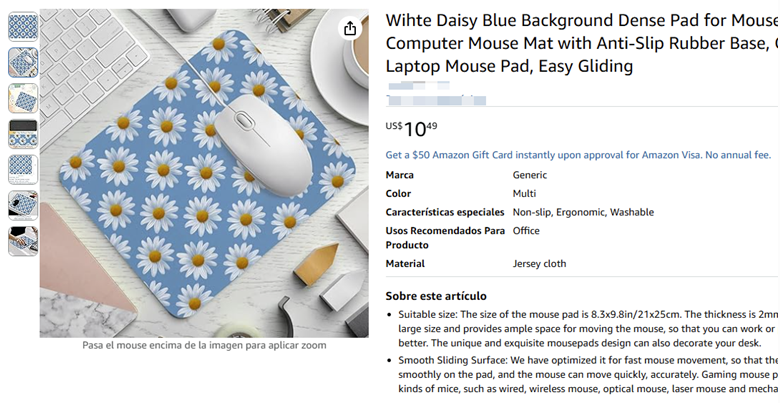Click the share icon on product image
Image resolution: width=780 pixels, height=403 pixels.
[350, 29]
